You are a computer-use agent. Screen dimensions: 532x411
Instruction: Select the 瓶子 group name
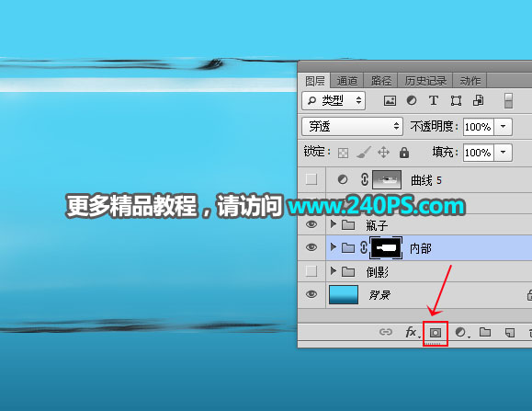pyautogui.click(x=377, y=225)
